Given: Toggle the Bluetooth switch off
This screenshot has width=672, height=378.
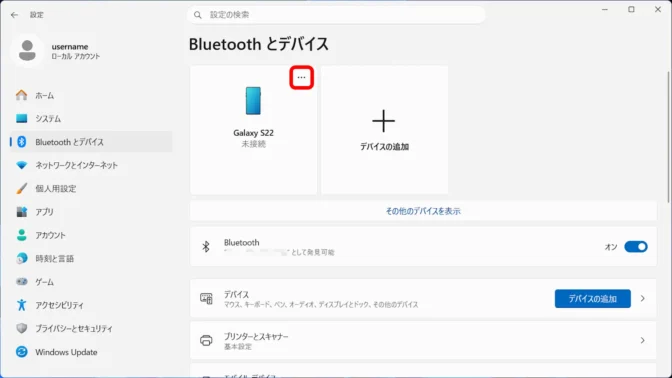Looking at the screenshot, I should point(636,247).
